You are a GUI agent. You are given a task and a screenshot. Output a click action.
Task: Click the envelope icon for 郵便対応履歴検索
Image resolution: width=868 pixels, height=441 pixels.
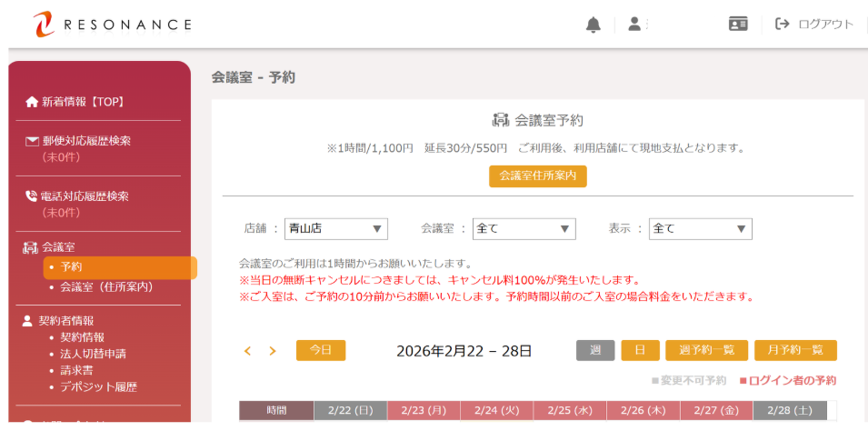32,141
